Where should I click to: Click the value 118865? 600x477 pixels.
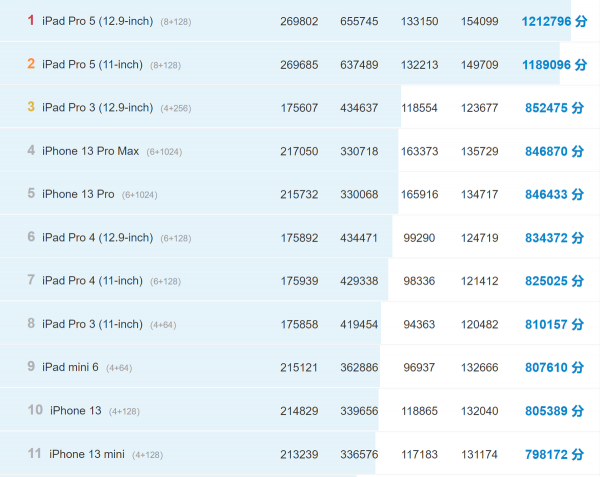419,411
